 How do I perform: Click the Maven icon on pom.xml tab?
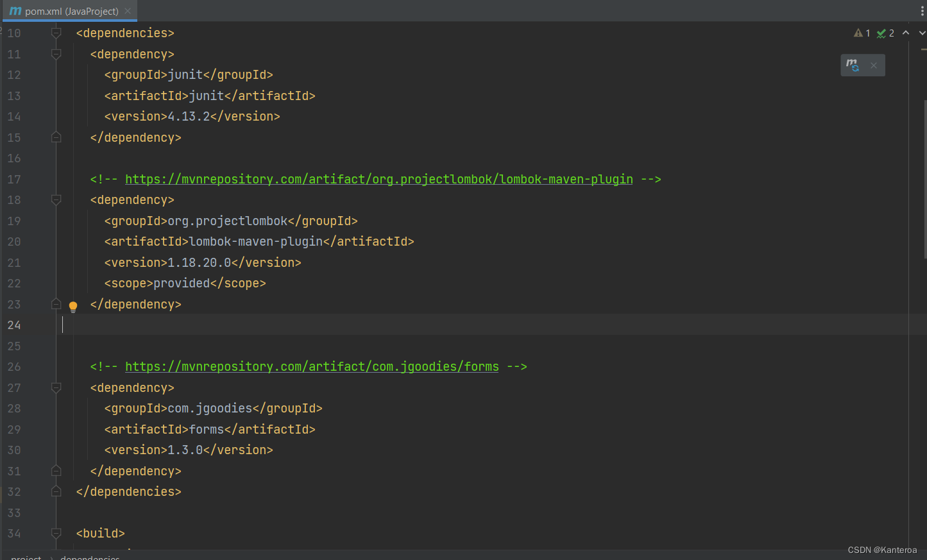tap(15, 11)
